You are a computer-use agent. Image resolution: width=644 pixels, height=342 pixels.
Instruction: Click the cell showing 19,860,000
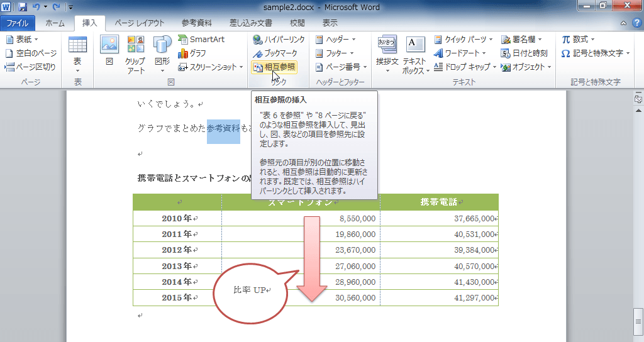point(301,234)
